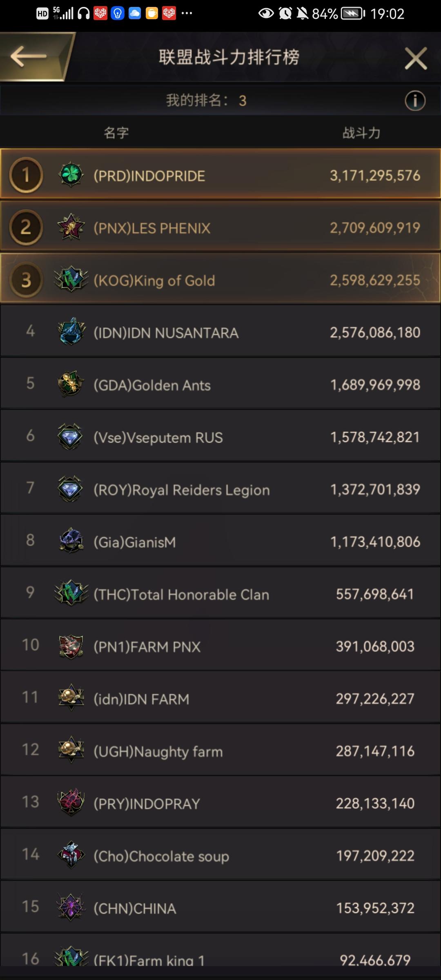Image resolution: width=441 pixels, height=980 pixels.
Task: Select the (ROY)Royal Reiders Legion entry
Action: 220,488
